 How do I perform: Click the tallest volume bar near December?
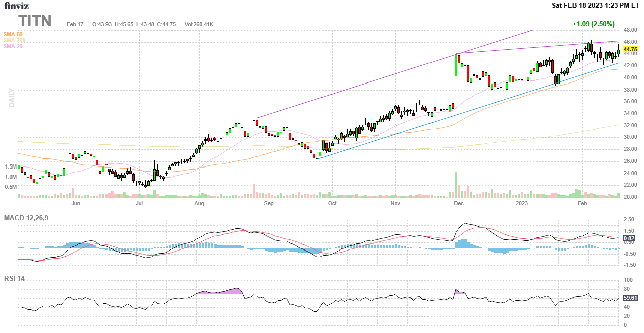pyautogui.click(x=456, y=184)
